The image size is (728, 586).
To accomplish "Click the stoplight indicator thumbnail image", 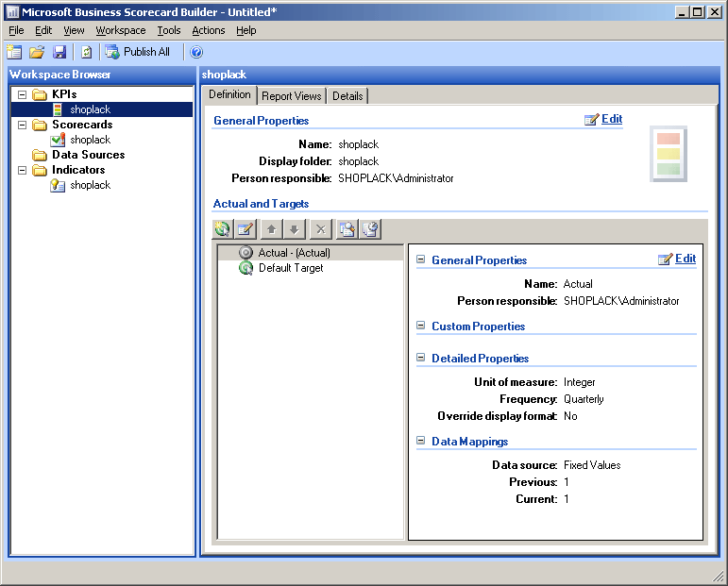I will click(x=669, y=154).
